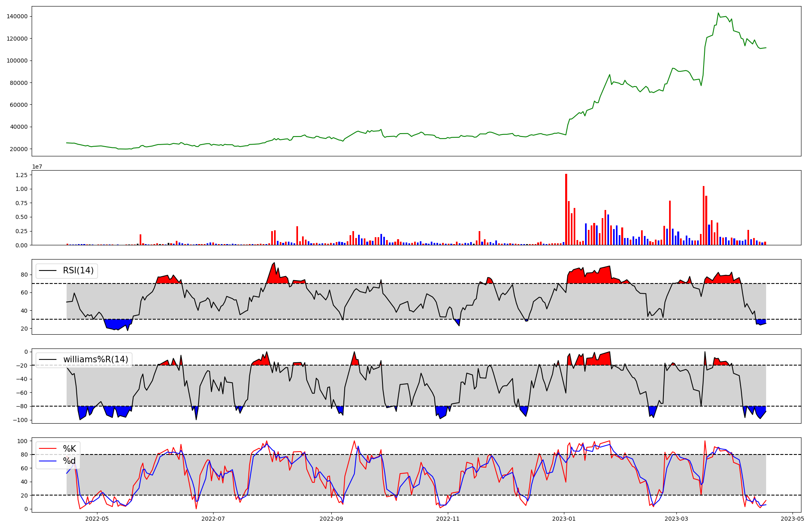Click the green price line's highest peak
The height and width of the screenshot is (528, 812).
pyautogui.click(x=718, y=13)
